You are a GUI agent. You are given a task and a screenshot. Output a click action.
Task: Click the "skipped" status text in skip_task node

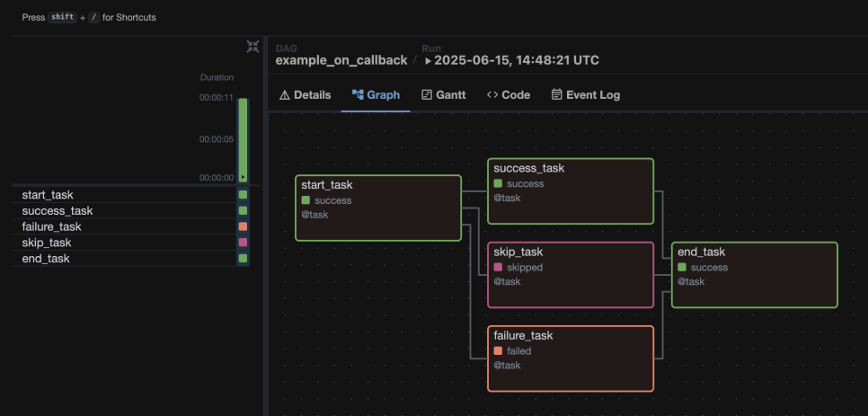525,267
